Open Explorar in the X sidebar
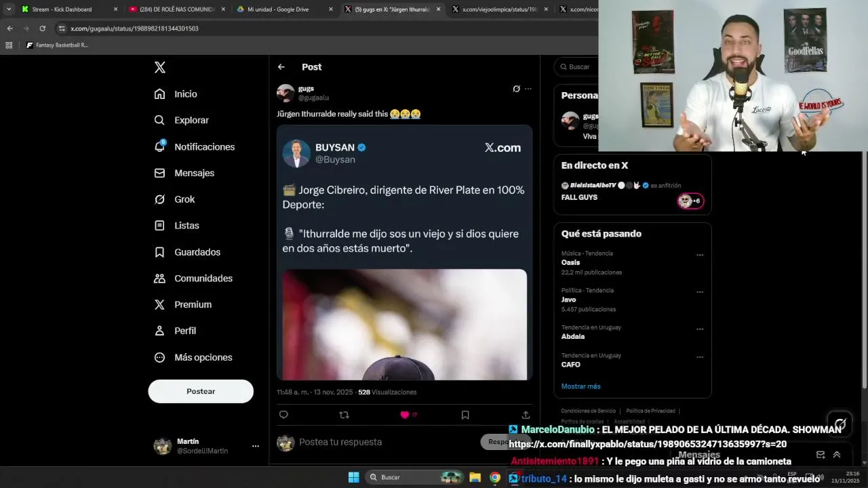 pos(181,120)
